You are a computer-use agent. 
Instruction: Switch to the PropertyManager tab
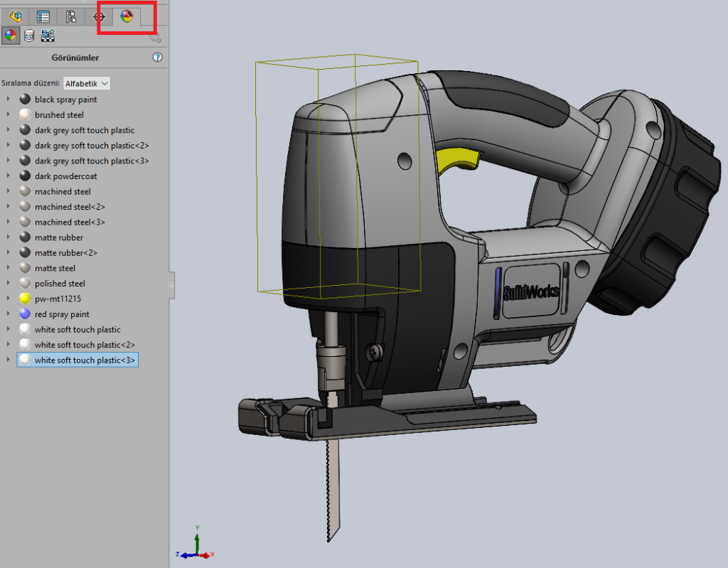pos(43,16)
